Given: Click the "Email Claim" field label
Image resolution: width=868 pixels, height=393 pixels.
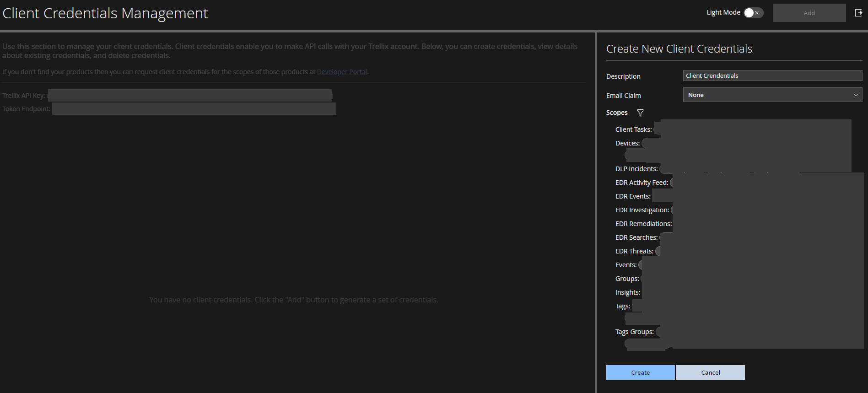Looking at the screenshot, I should pos(623,96).
